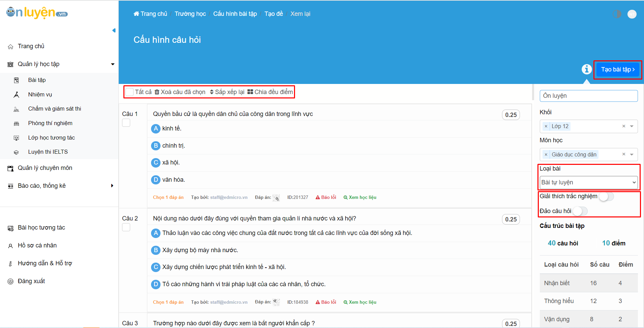The width and height of the screenshot is (644, 328).
Task: Click the Trang chủ home icon in sidebar
Action: (10, 47)
